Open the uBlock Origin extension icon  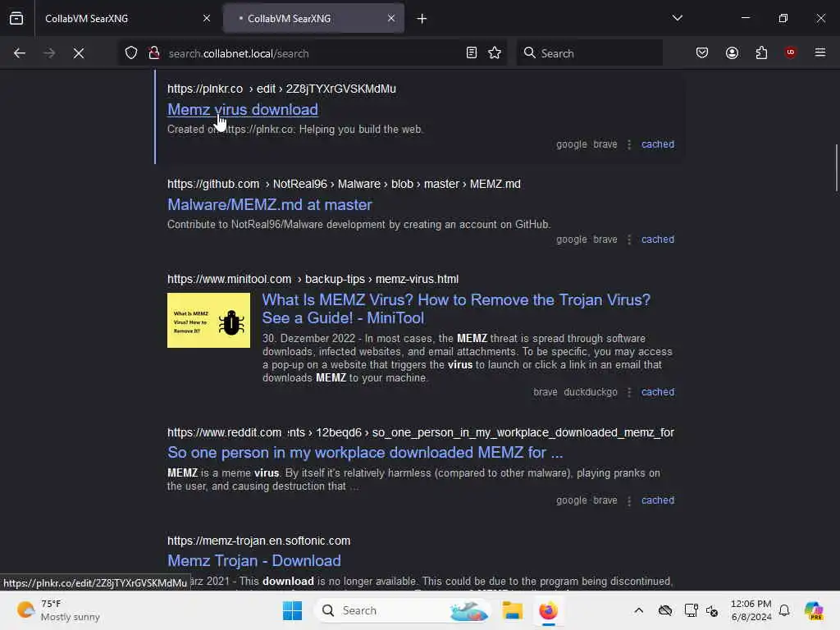[791, 52]
